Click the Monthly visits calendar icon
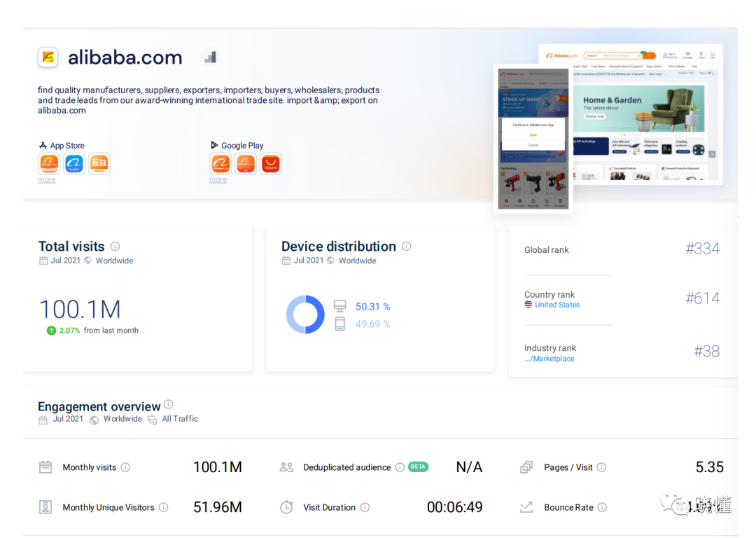The height and width of the screenshot is (538, 756). pos(45,467)
